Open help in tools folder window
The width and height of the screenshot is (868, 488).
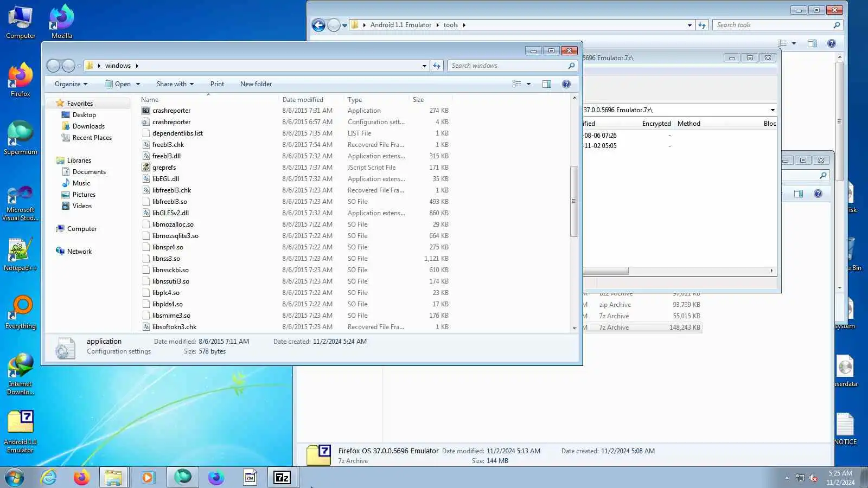832,43
